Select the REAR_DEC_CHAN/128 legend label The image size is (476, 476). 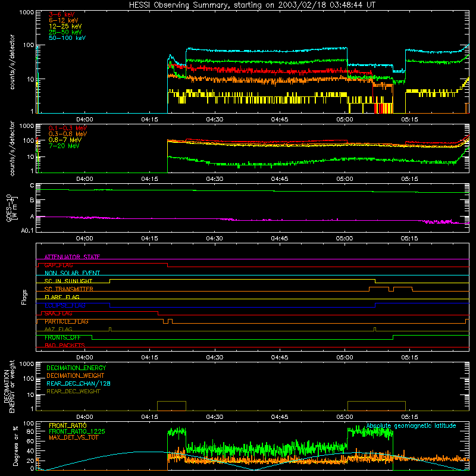click(79, 383)
